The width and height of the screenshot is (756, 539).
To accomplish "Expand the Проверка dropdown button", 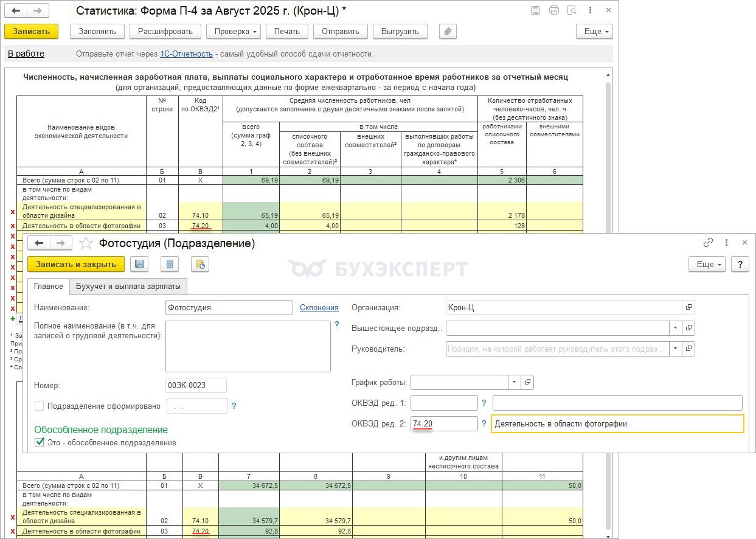I will coord(234,32).
